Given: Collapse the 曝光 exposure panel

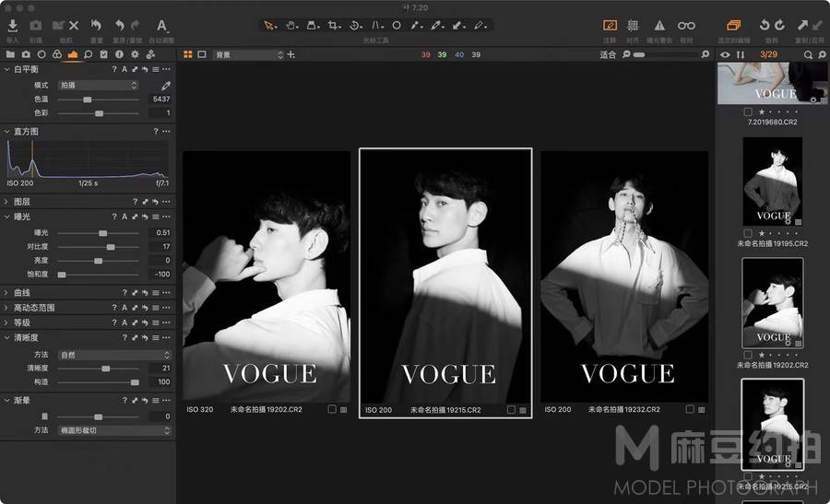Looking at the screenshot, I should [6, 217].
